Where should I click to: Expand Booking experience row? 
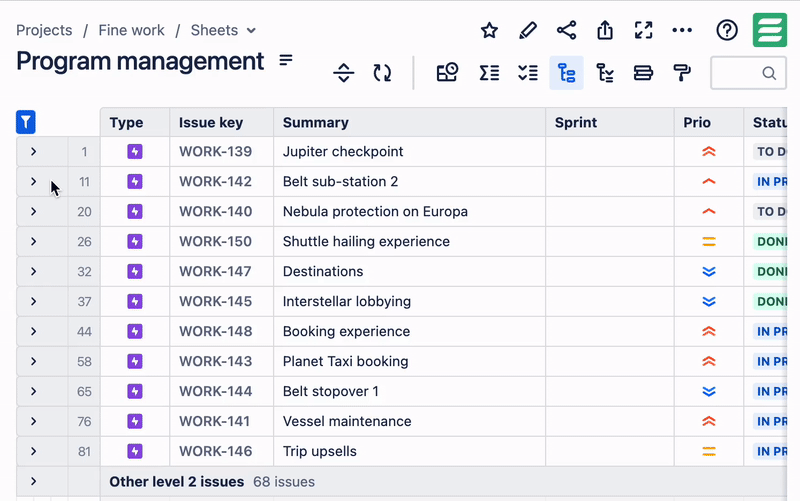click(x=33, y=331)
